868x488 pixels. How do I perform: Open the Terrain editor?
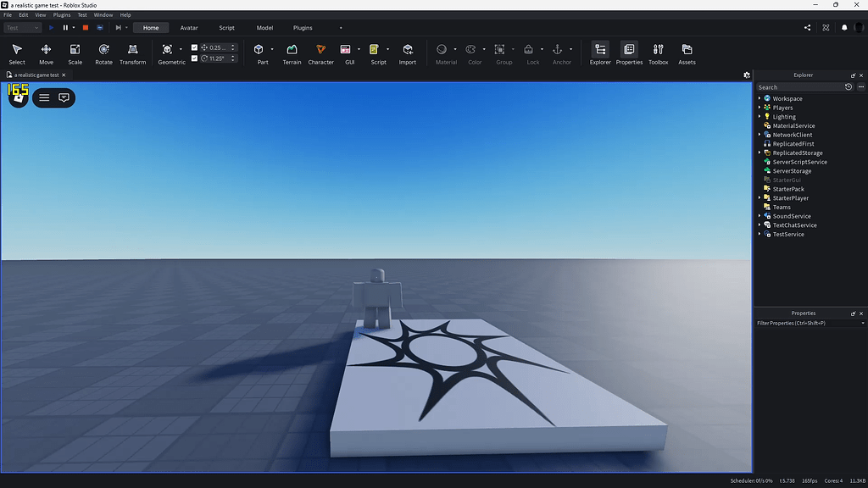pos(292,54)
